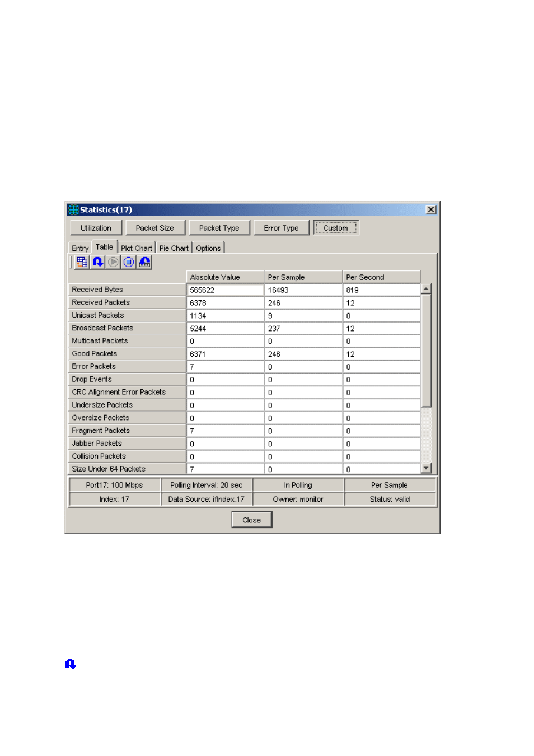534x756 pixels.
Task: Click the Close button at dialog bottom
Action: click(x=251, y=520)
